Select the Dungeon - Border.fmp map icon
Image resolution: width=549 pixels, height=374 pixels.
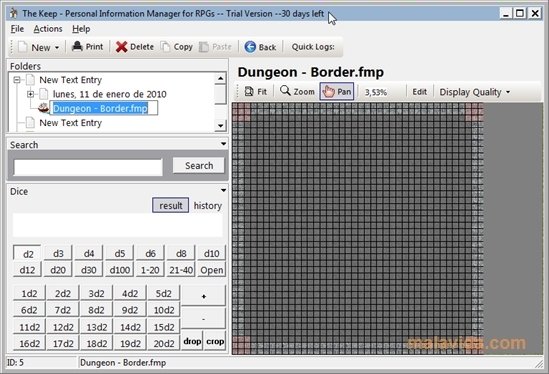tap(43, 108)
